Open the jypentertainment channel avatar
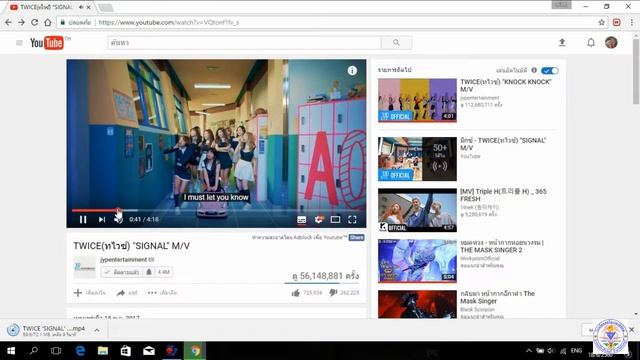 point(84,267)
